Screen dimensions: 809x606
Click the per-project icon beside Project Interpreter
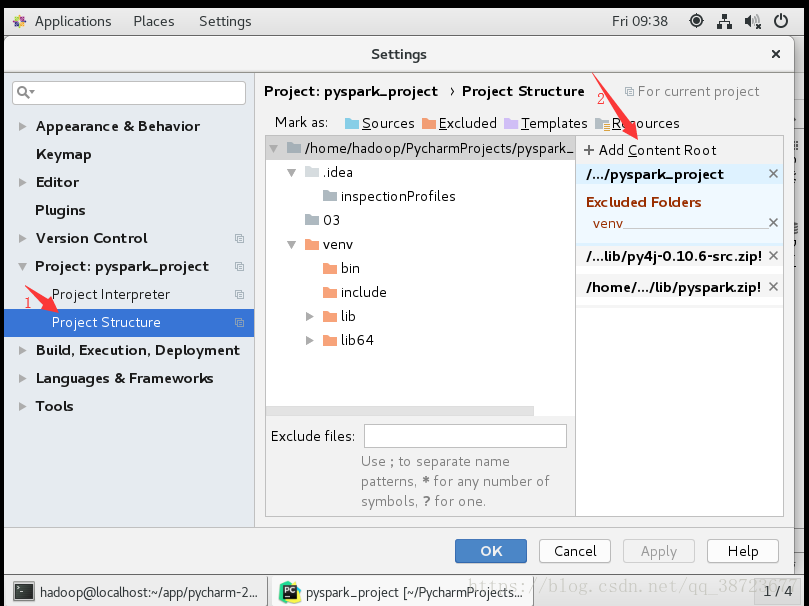[x=239, y=294]
